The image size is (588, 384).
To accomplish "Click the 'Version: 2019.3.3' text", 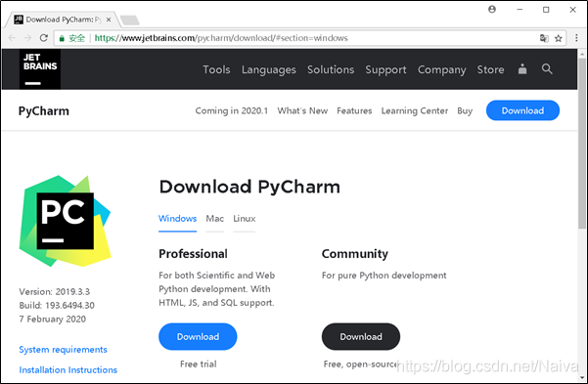I will 55,292.
